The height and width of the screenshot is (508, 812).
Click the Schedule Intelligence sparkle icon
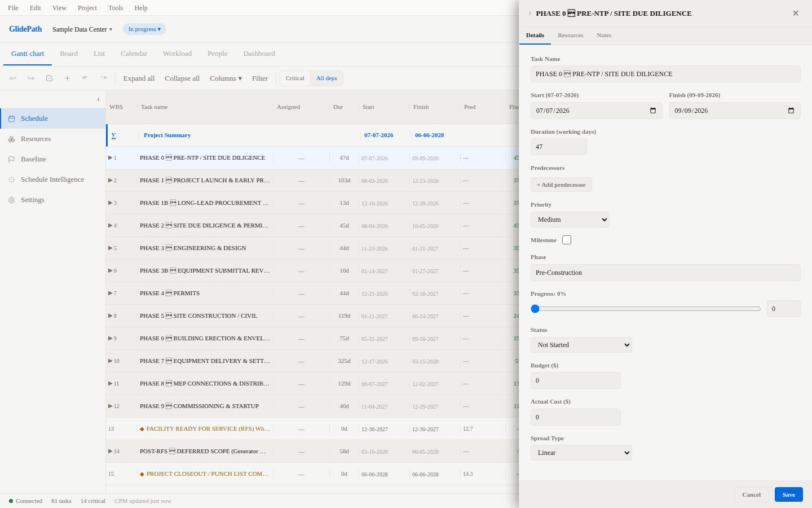(11, 179)
